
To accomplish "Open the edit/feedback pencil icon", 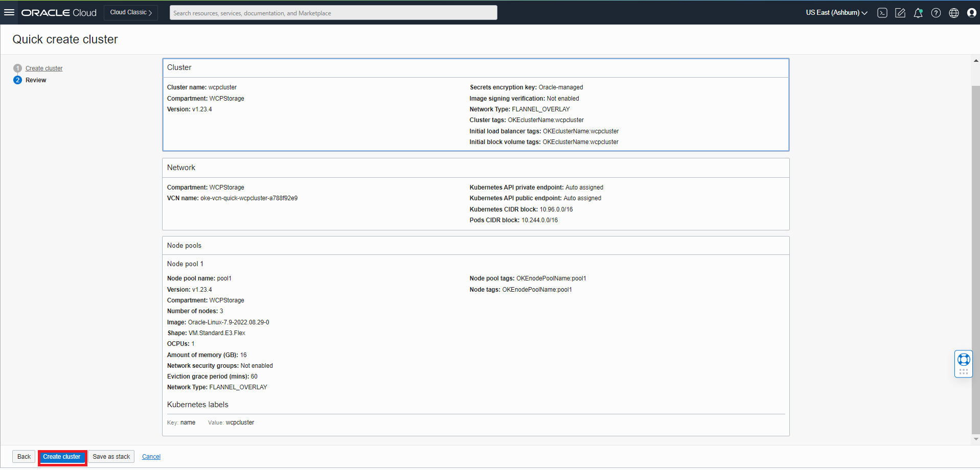I will pos(900,13).
